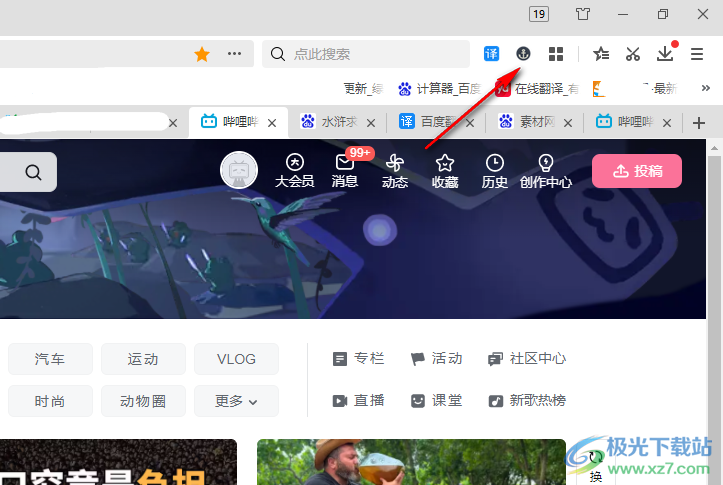Image resolution: width=723 pixels, height=485 pixels.
Task: Select the 汽车 category
Action: point(50,359)
